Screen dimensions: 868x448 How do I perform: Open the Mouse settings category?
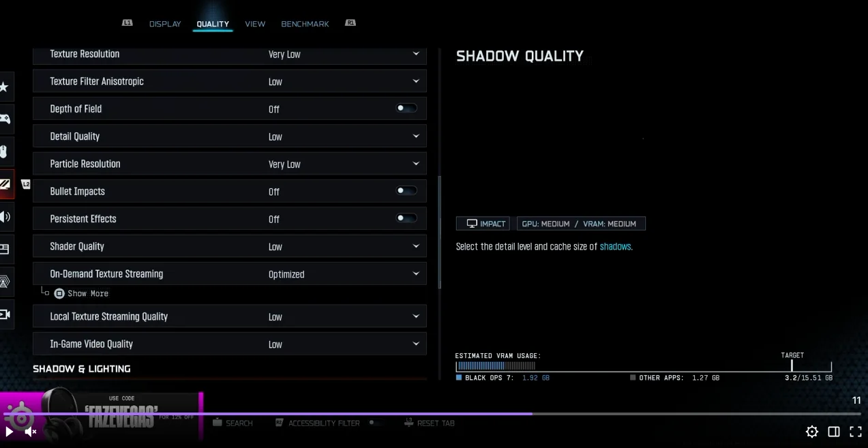5,151
